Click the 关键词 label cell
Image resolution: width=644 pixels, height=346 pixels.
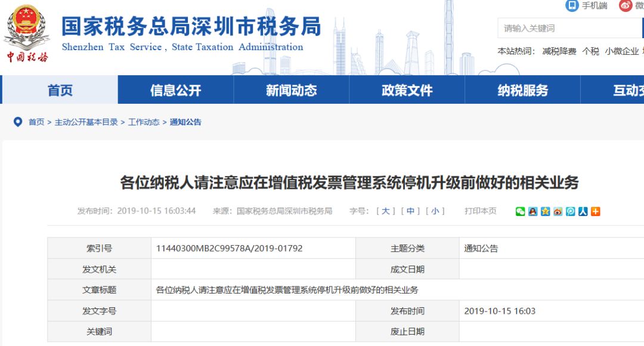pyautogui.click(x=100, y=332)
